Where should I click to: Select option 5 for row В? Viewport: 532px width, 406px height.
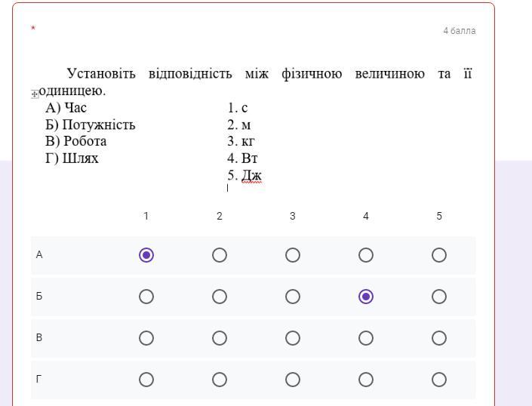tap(439, 338)
